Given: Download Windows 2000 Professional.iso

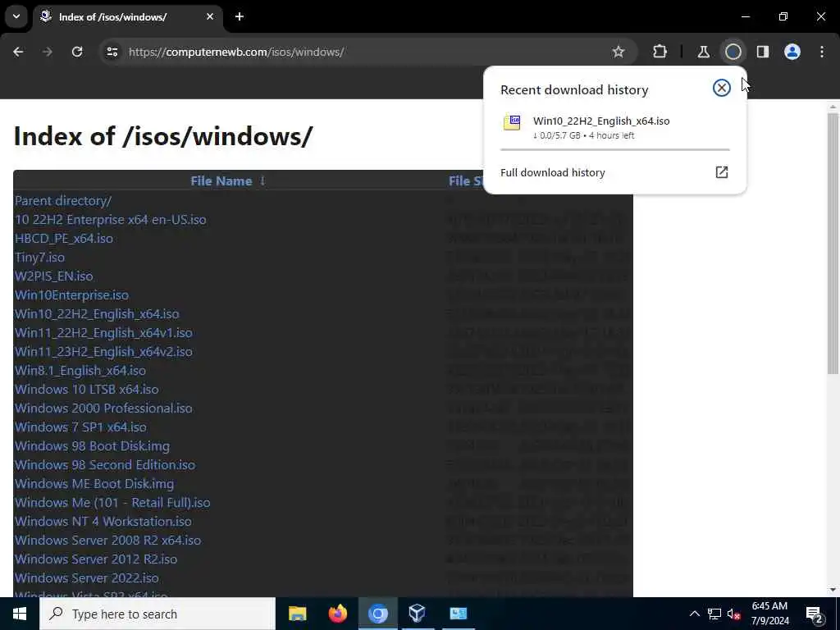Looking at the screenshot, I should [103, 409].
